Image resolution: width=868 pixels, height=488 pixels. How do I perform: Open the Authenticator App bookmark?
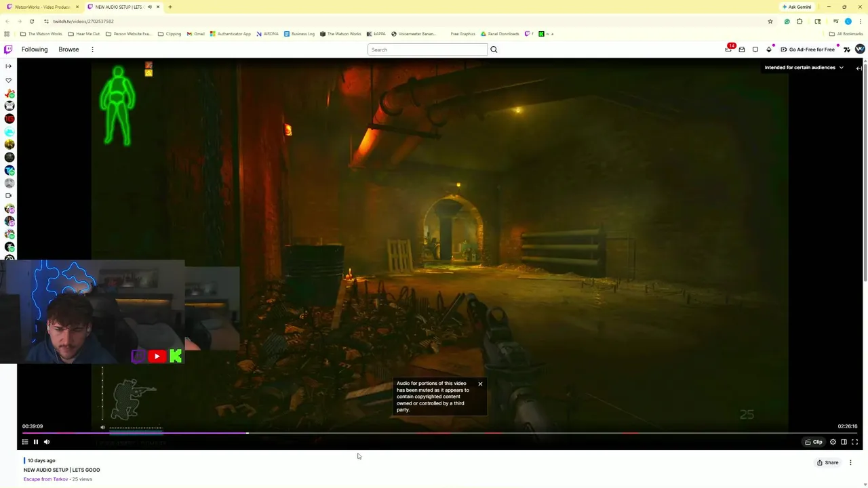[231, 34]
